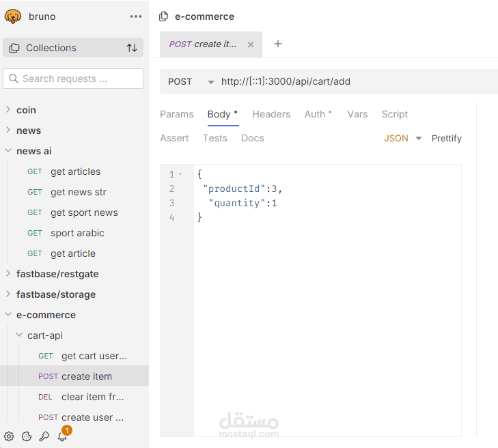Close the POST create item tab
Viewport: 498px width, 448px height.
251,44
